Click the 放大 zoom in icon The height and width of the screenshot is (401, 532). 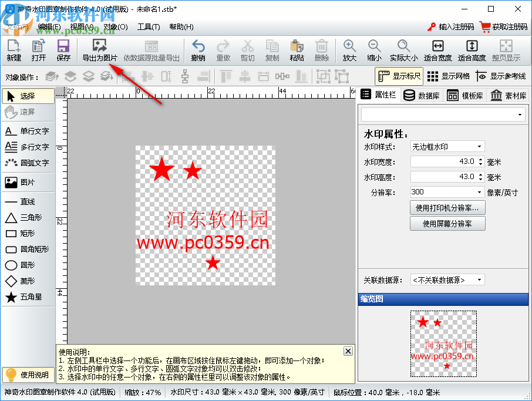coord(349,50)
